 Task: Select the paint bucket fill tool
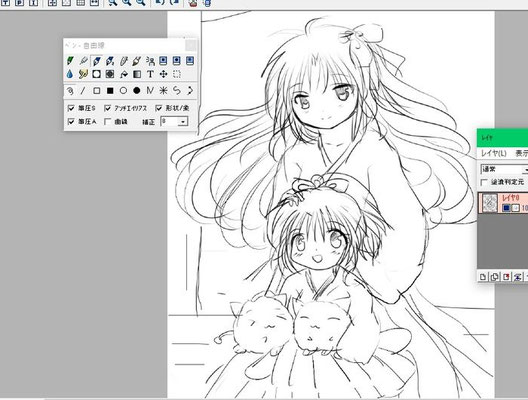click(124, 74)
